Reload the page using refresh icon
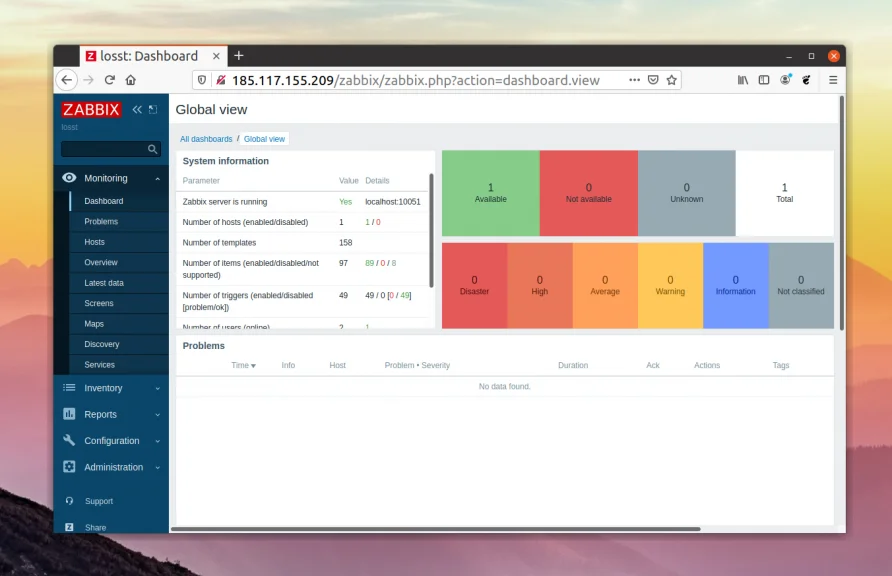The image size is (892, 576). [x=110, y=80]
